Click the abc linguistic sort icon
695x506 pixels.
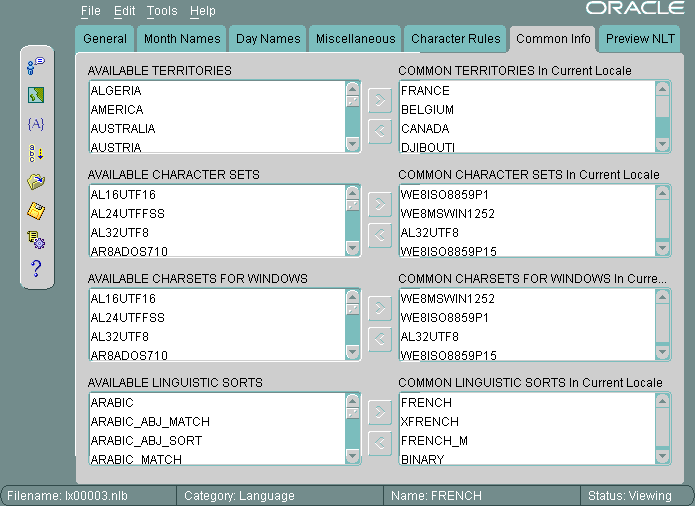[36, 153]
